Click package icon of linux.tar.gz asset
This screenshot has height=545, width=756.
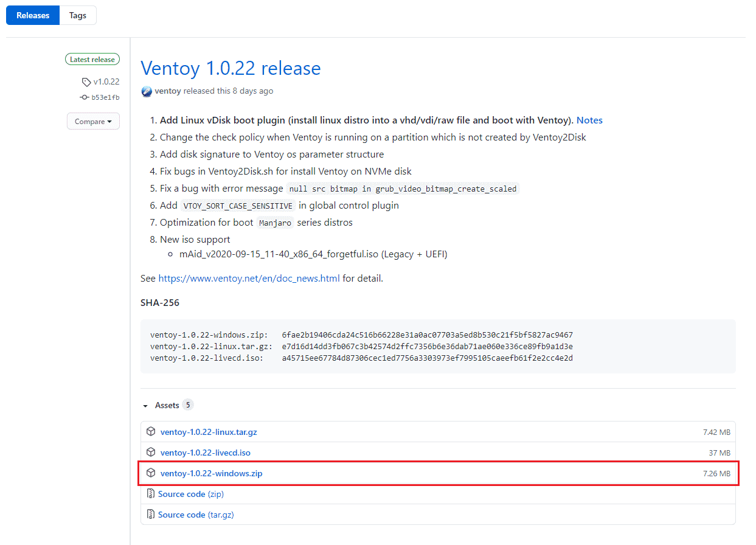(x=151, y=432)
